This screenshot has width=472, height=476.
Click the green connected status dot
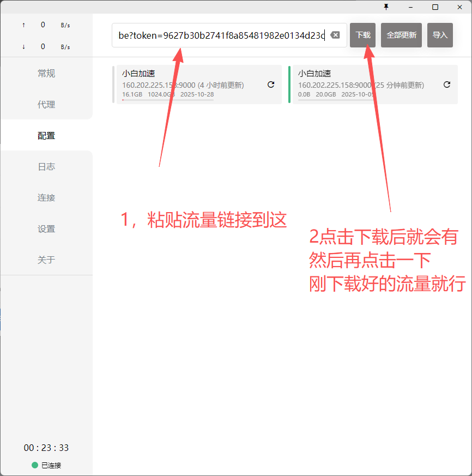[35, 465]
